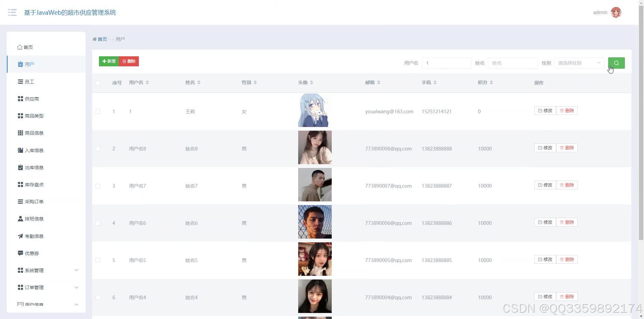Sort by 姓名 column arrows
Screen dimensions: 644x319
pyautogui.click(x=199, y=82)
